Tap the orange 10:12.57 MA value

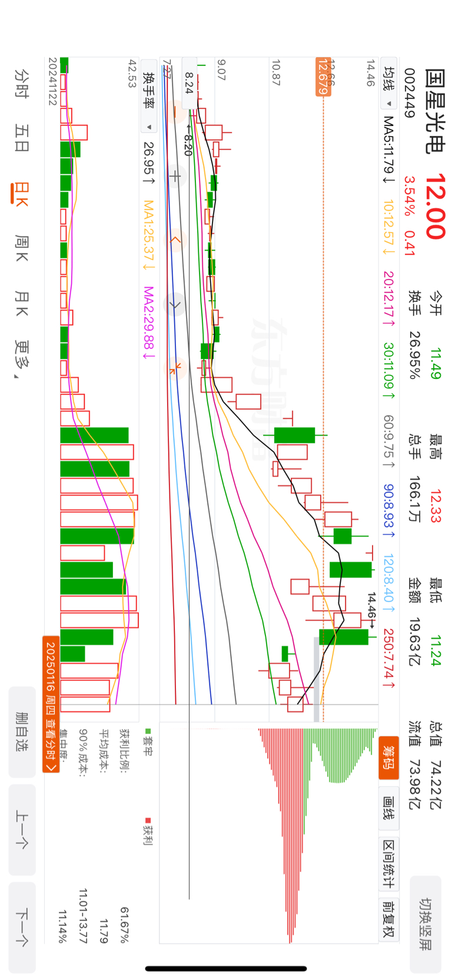coord(388,227)
